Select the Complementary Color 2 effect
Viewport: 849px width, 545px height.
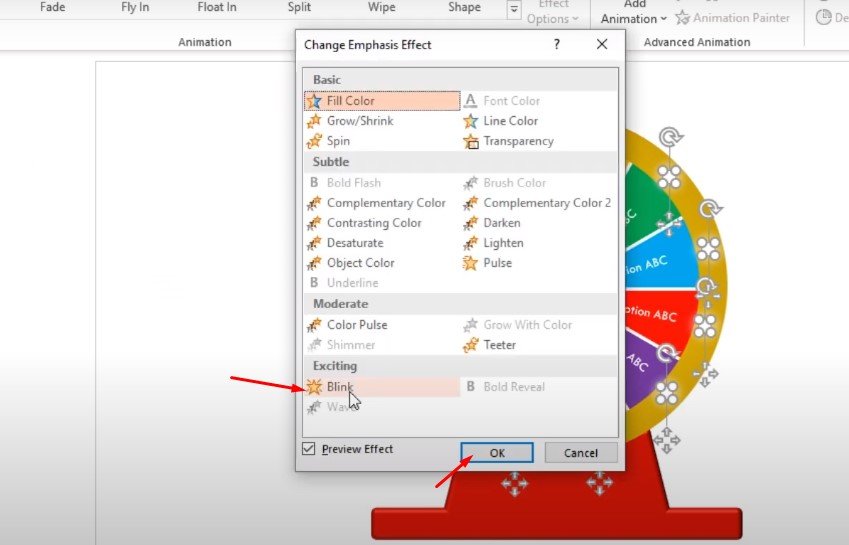(x=539, y=203)
